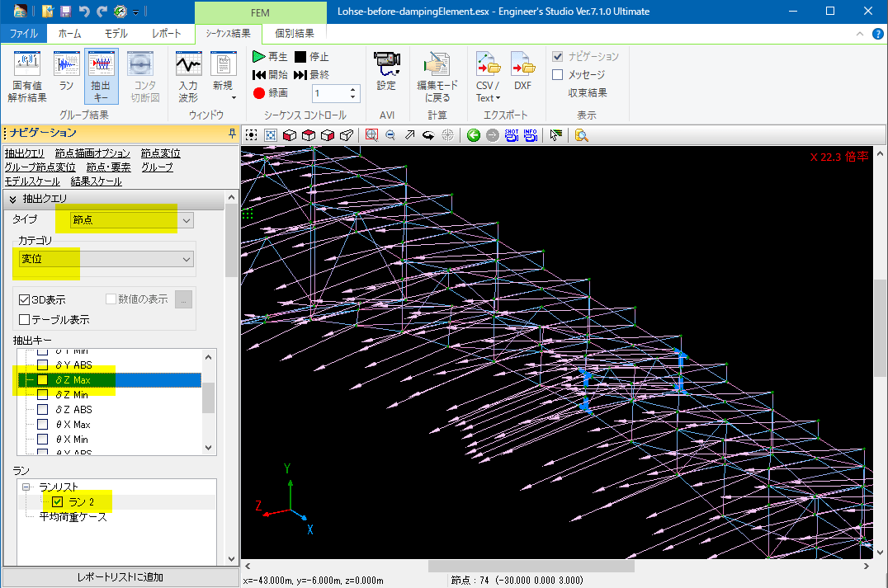Switch to the 個別結果 ribbon tab
This screenshot has width=888, height=588.
point(294,34)
